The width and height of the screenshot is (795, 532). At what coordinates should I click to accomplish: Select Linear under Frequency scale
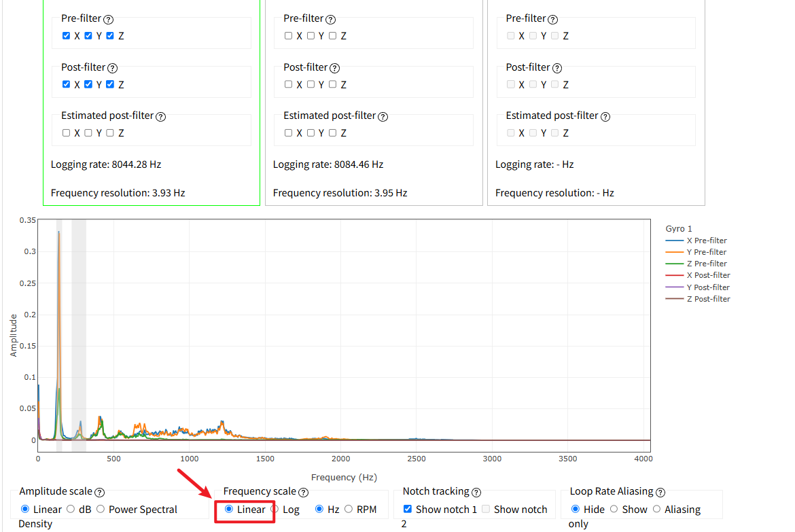229,509
